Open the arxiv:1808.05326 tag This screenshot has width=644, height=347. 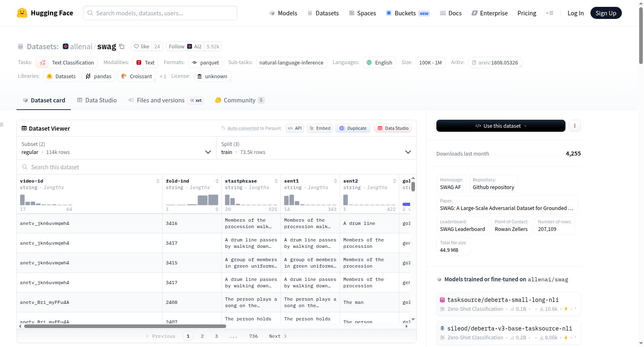click(495, 62)
